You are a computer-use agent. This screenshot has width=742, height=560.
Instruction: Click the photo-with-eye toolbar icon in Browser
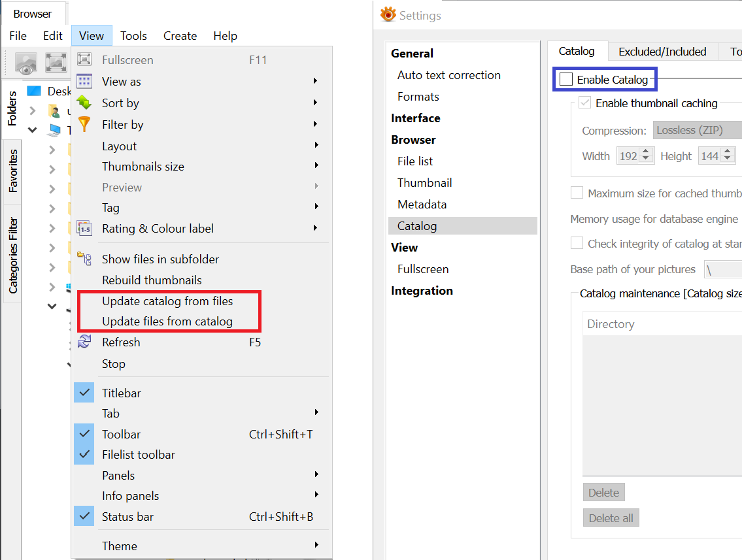coord(26,63)
